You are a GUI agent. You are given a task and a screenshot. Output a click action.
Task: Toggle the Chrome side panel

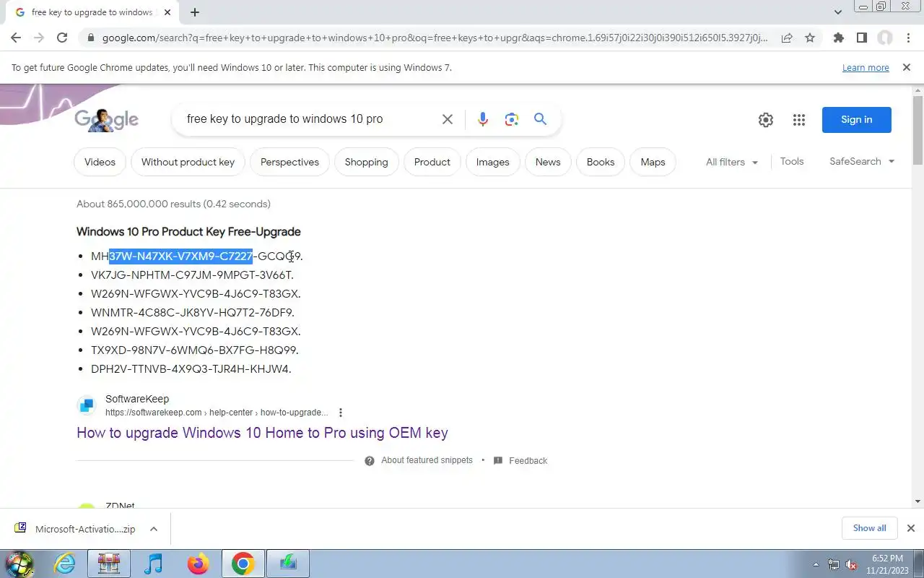point(861,38)
